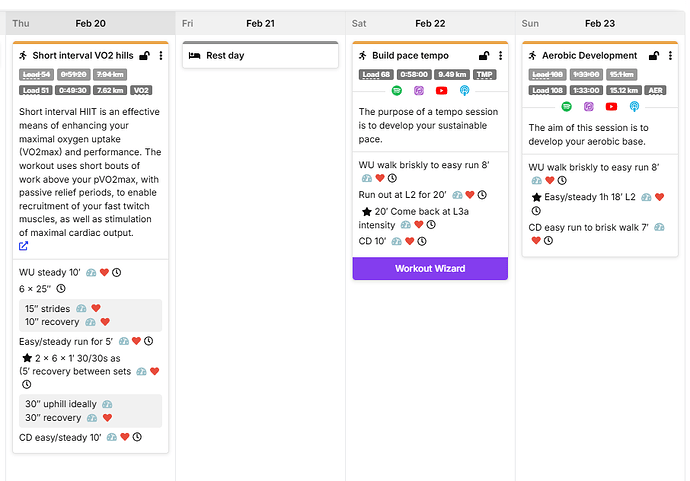Click heart rate icon beside WU steady 10'
The height and width of the screenshot is (481, 690).
pos(104,272)
